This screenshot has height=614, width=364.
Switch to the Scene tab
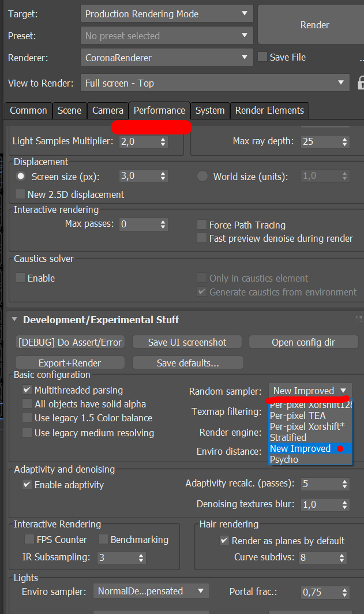69,110
